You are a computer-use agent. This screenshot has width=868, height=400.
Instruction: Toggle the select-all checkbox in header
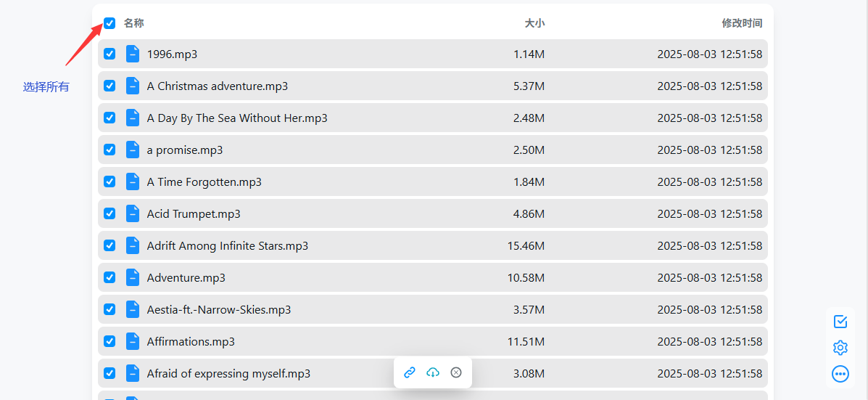tap(109, 23)
